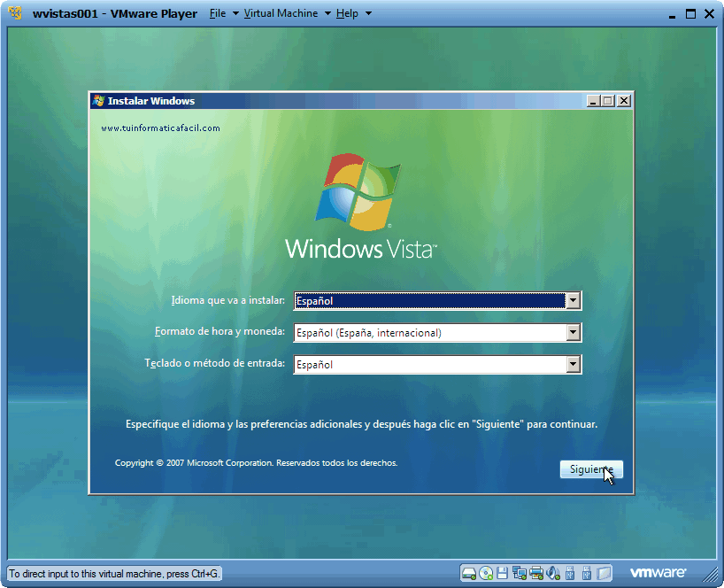Open the 'Teclado o método de entrada' dropdown arrow
724x588 pixels.
pyautogui.click(x=573, y=365)
